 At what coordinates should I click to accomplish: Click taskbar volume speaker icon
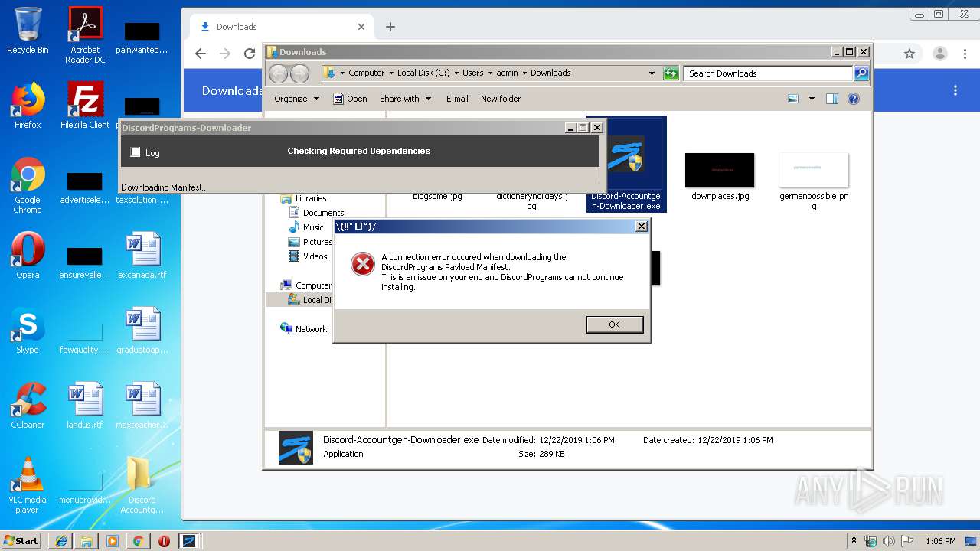coord(889,541)
